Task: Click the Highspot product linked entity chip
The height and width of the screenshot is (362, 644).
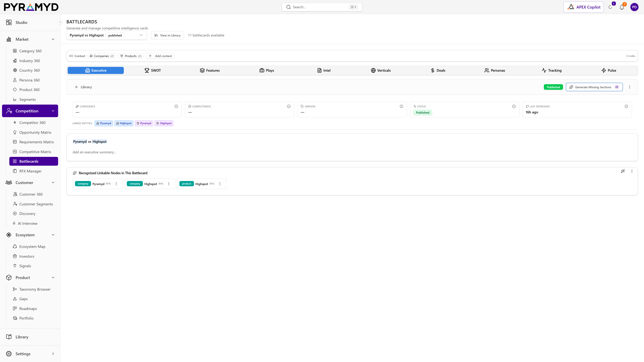Action: (x=164, y=123)
